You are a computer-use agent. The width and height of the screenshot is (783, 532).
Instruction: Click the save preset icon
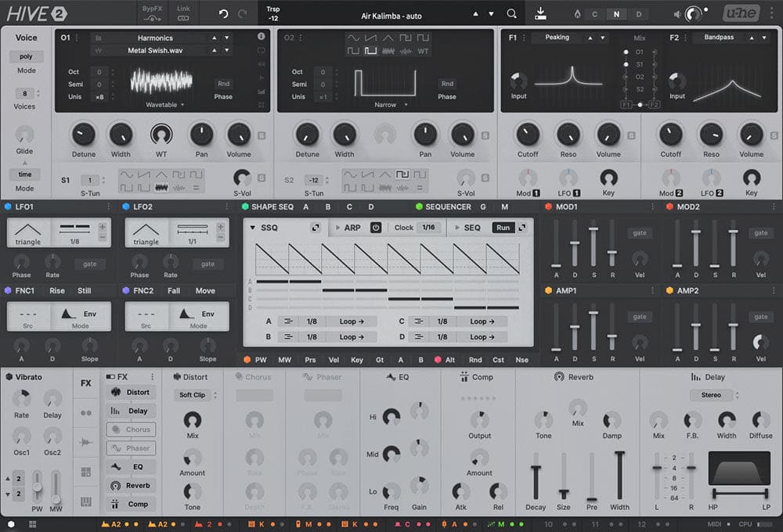pos(541,14)
